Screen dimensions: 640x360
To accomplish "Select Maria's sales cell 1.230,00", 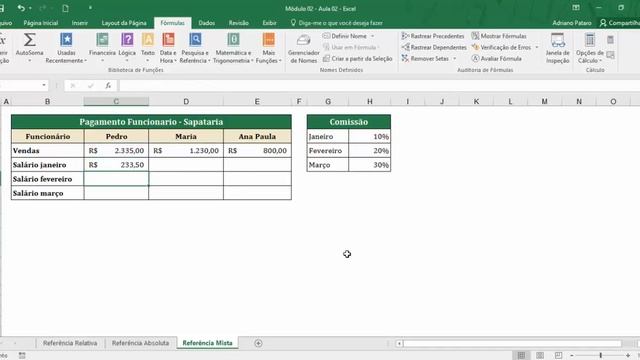I will coord(186,151).
